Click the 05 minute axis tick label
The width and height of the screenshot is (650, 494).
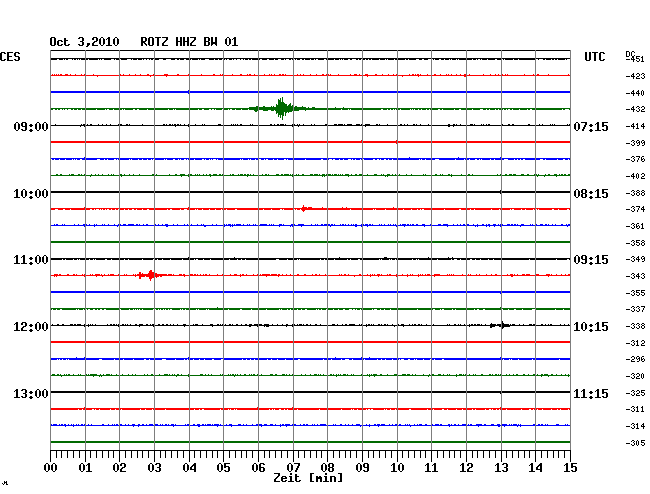[223, 468]
